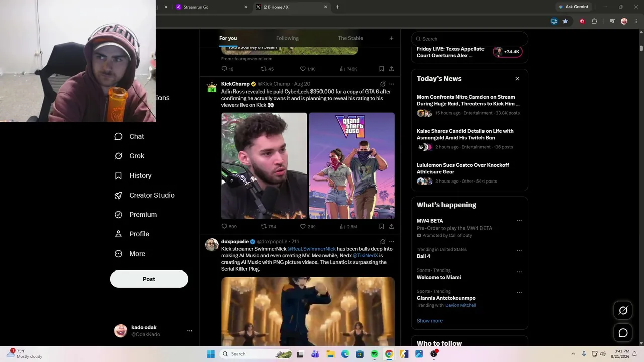Open the @TikiNedX mention link

click(365, 256)
